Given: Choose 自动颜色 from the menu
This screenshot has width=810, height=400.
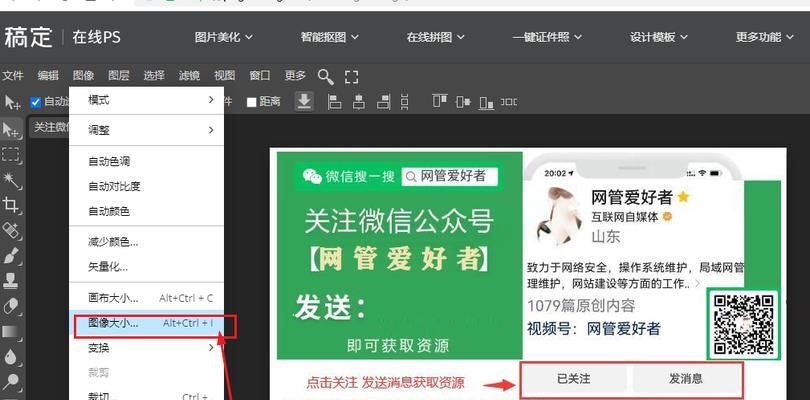Looking at the screenshot, I should click(147, 211).
